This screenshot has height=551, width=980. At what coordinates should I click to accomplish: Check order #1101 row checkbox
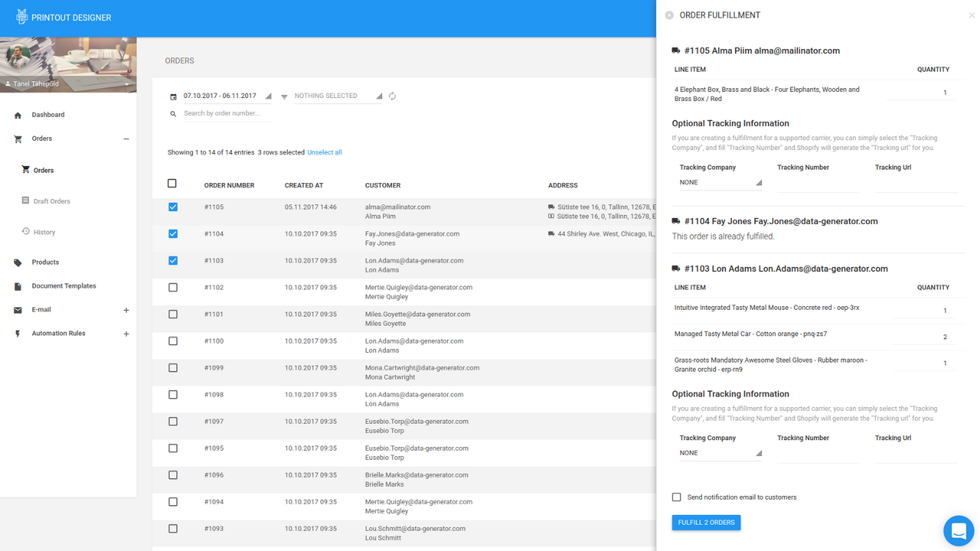tap(172, 314)
